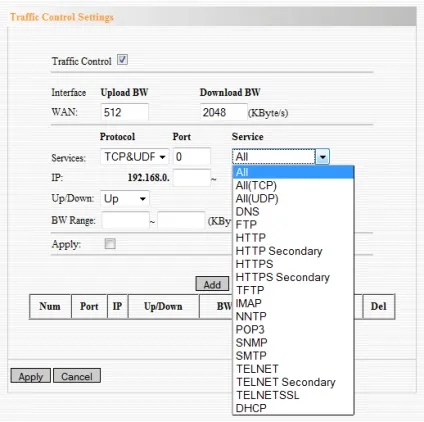Tick the Apply checkbox
Screen dimensions: 424x422
[110, 244]
